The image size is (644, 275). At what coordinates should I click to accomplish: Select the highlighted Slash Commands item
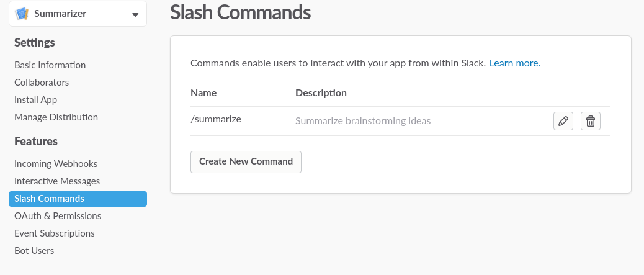tap(78, 199)
